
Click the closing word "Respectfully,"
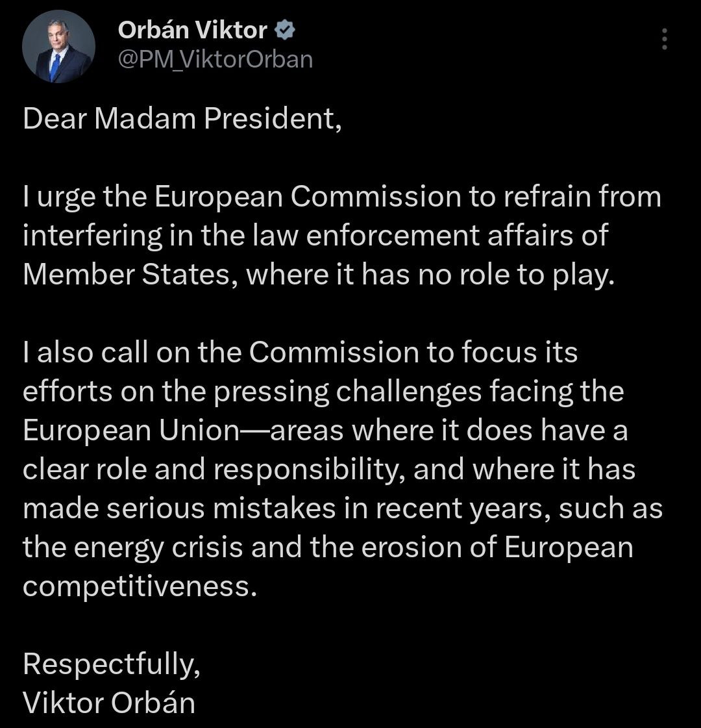[x=112, y=664]
